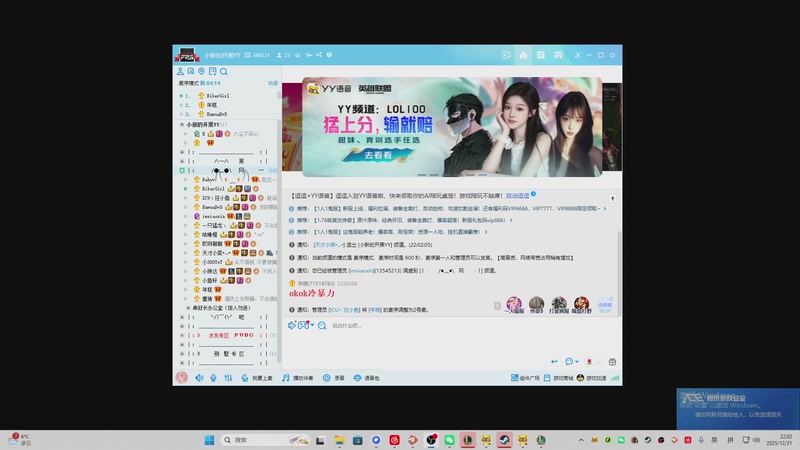Image resolution: width=800 pixels, height=450 pixels.
Task: Select user 小3000v8 in channel list
Action: (x=212, y=262)
